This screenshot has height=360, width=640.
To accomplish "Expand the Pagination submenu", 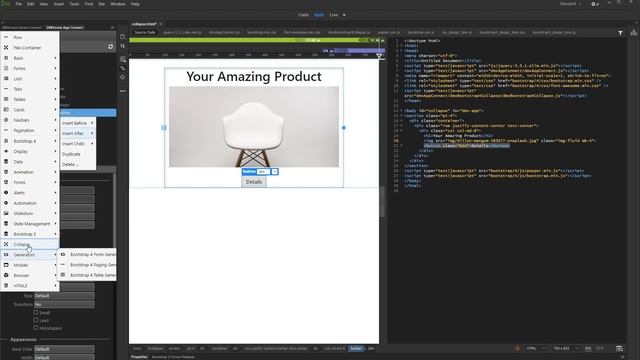I will (30, 130).
